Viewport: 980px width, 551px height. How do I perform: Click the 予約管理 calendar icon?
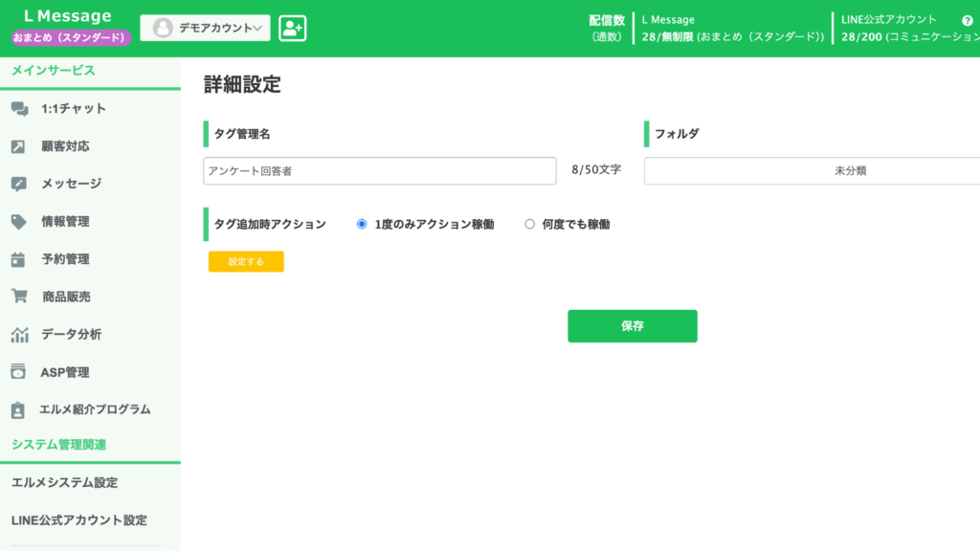pos(18,259)
